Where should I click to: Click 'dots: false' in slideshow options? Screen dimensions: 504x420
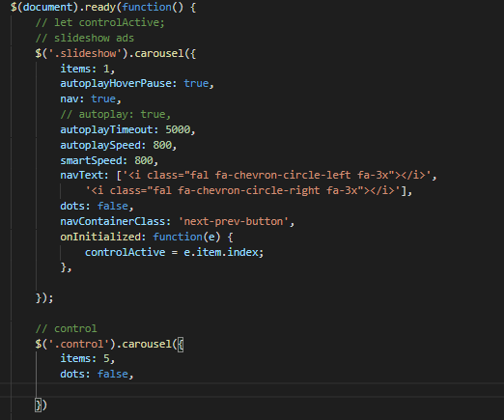[x=97, y=206]
